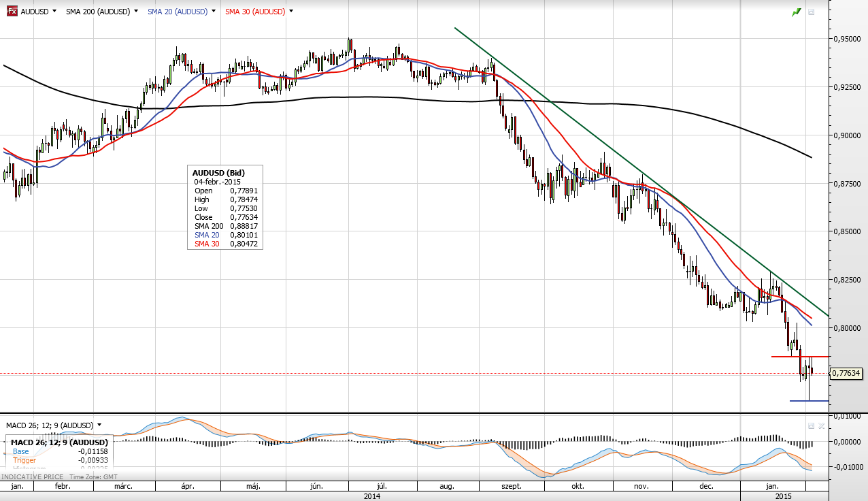The image size is (868, 501).
Task: Click the -0,0100 MACD axis label
Action: (x=847, y=467)
